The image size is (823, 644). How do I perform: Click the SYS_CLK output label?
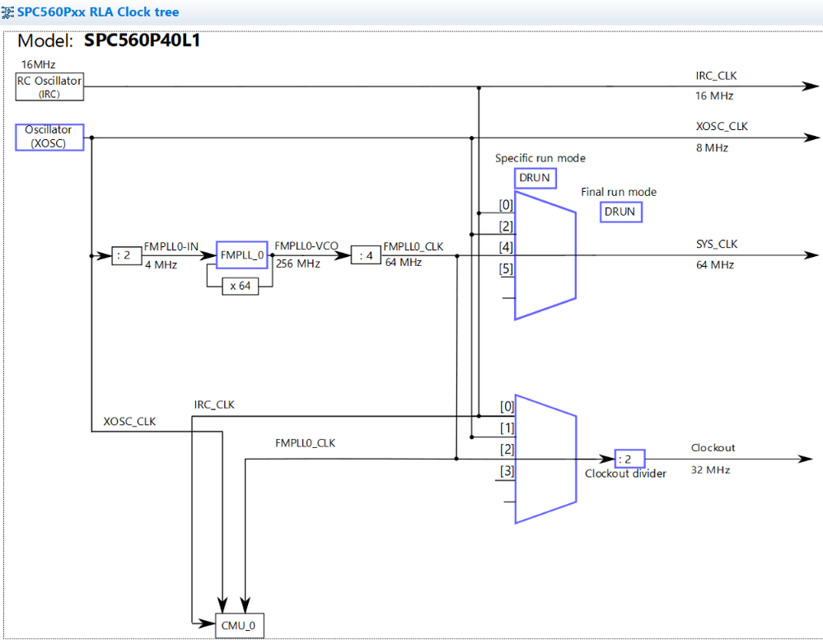pos(717,244)
